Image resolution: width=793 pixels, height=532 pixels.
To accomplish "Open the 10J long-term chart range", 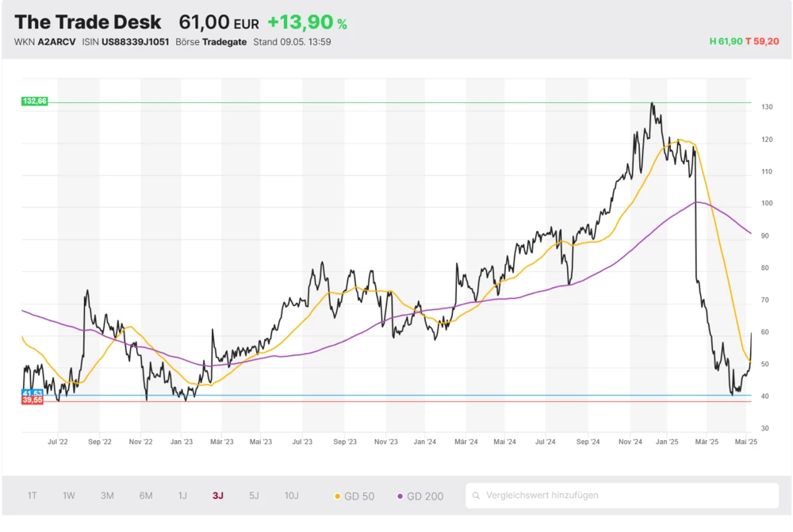I will (x=292, y=496).
